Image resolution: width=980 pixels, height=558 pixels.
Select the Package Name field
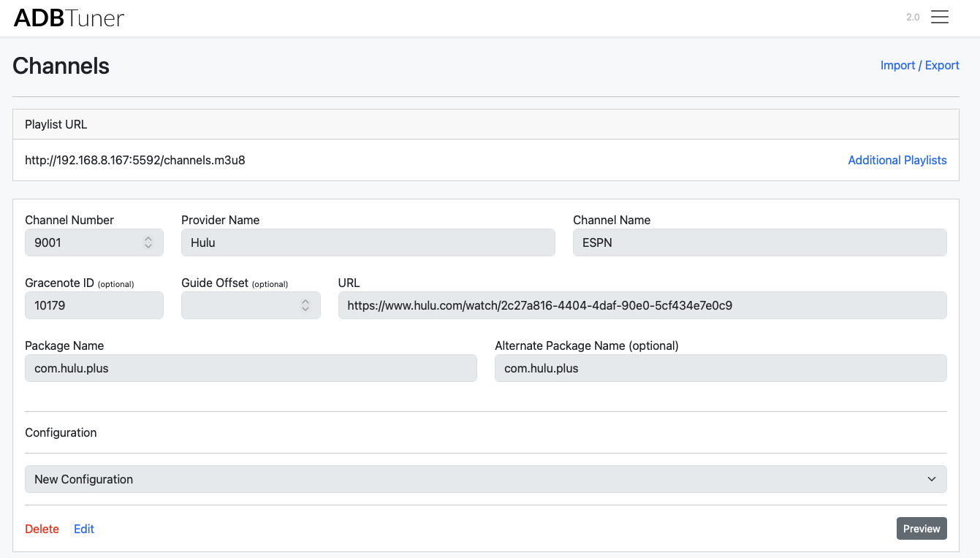pos(251,368)
